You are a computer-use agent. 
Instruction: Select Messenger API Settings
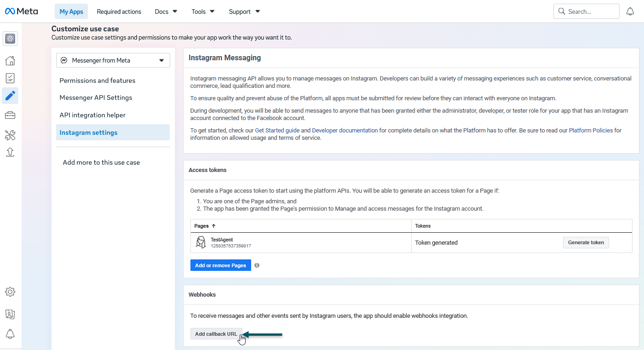[x=96, y=98]
